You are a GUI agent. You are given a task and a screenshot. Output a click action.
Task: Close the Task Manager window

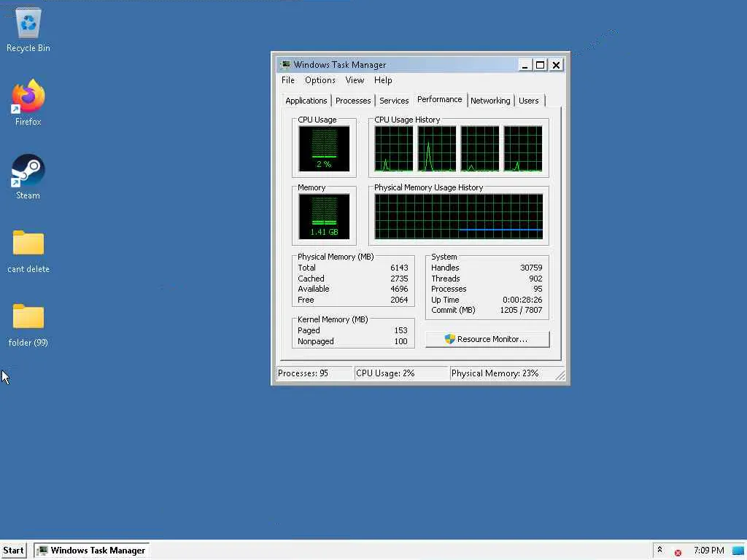click(x=556, y=65)
